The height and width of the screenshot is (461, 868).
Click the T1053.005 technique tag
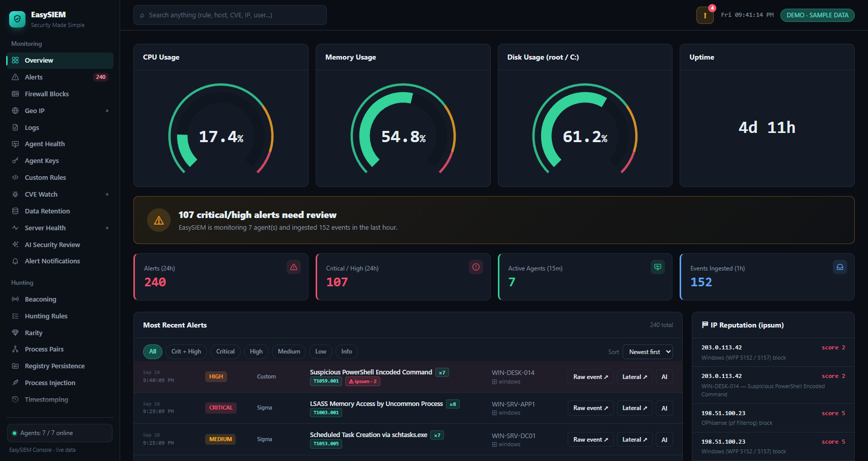(x=326, y=444)
